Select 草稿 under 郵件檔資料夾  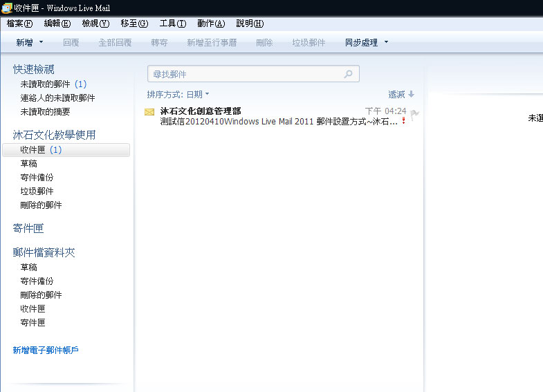(x=28, y=268)
